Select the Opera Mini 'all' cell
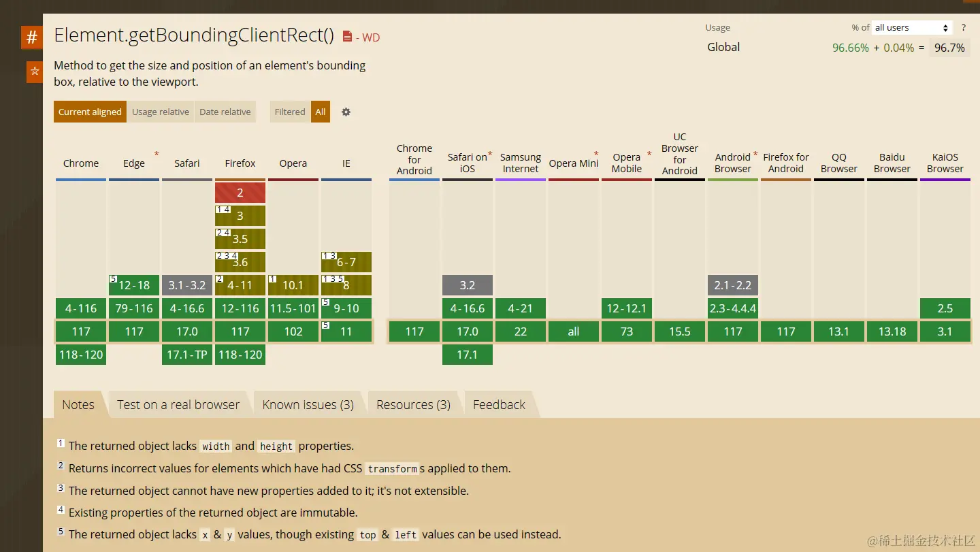The width and height of the screenshot is (980, 552). point(574,331)
